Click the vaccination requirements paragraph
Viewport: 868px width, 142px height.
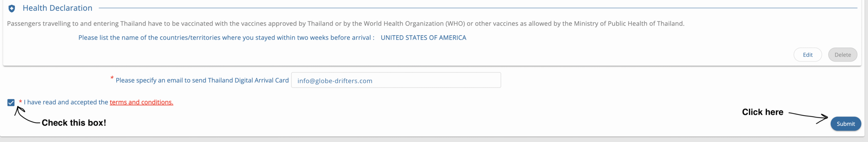coord(346,24)
